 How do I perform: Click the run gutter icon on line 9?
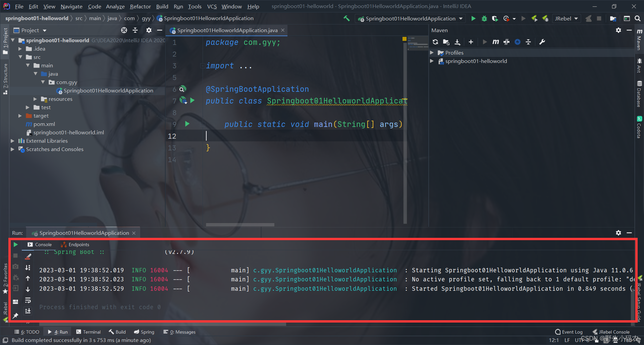pos(187,124)
